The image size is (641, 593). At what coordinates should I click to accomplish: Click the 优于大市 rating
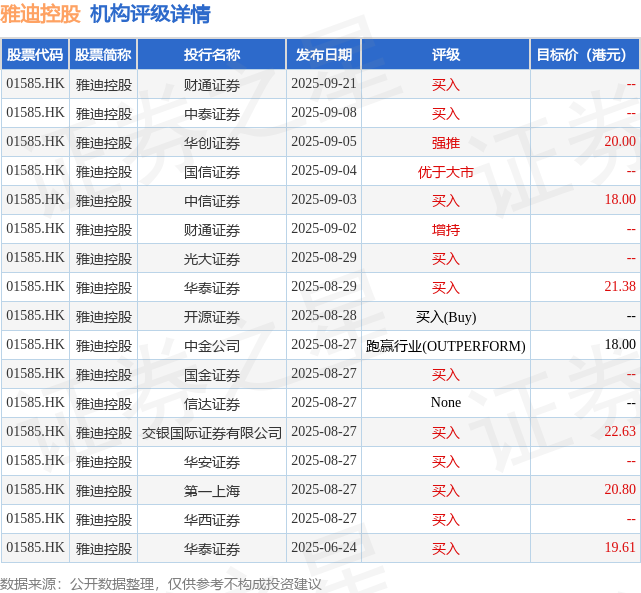point(446,172)
